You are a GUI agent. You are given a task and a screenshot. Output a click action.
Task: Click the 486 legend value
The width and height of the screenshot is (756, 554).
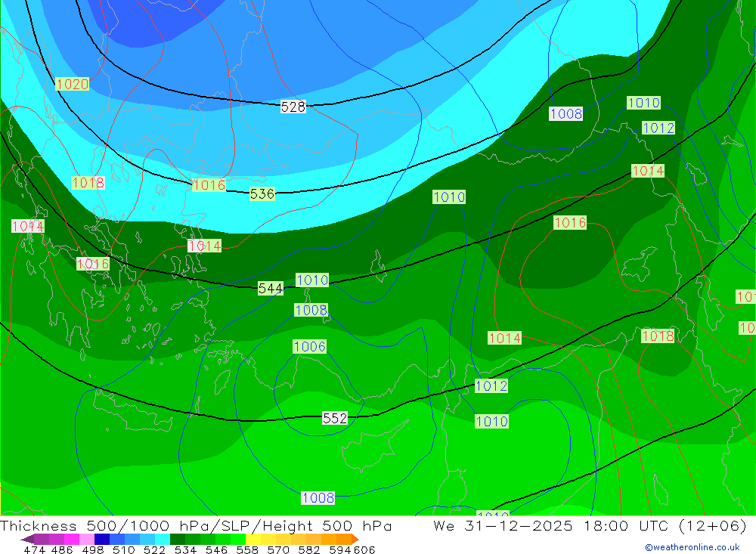[62, 549]
